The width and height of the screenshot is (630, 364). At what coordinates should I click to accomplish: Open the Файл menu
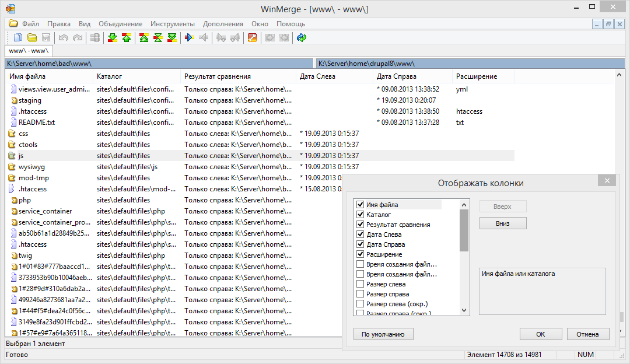tap(30, 24)
